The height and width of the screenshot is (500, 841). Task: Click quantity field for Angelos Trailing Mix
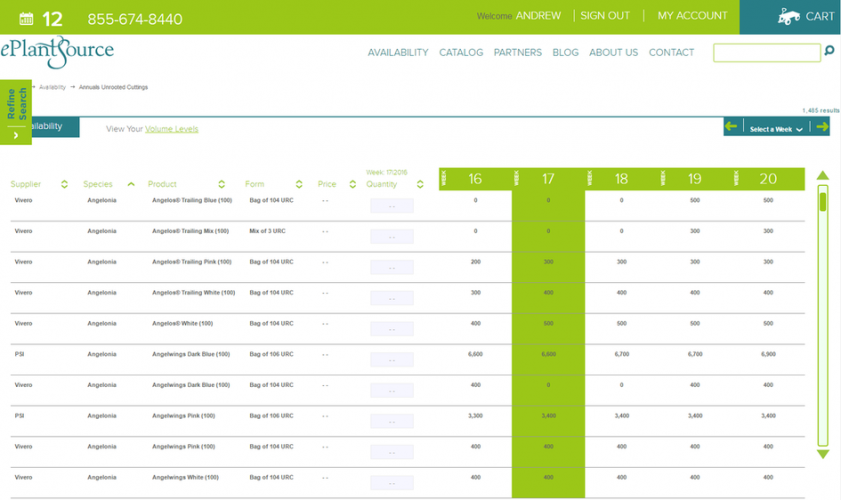392,236
